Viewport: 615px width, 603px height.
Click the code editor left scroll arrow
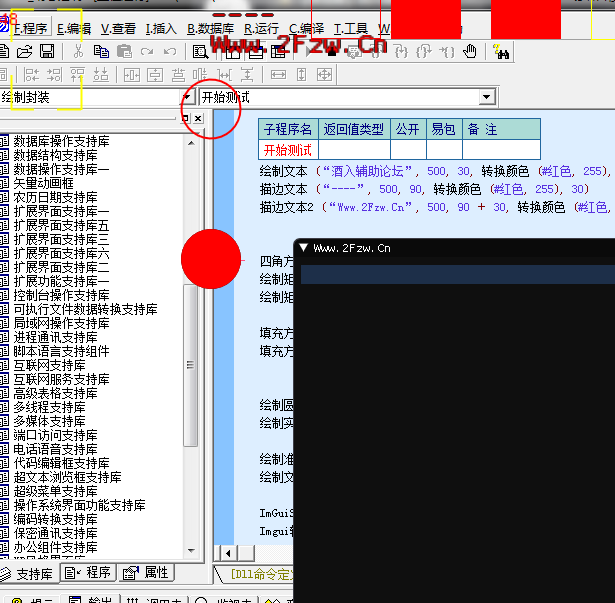[x=228, y=554]
